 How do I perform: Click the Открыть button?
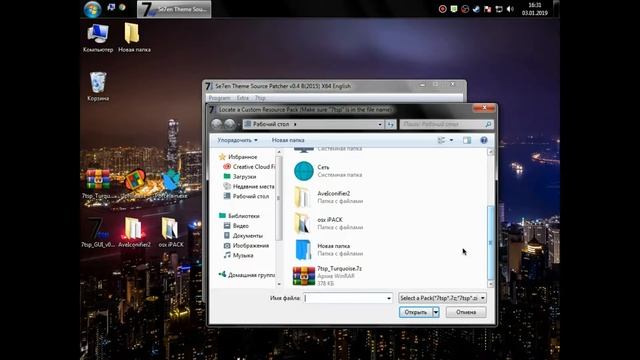click(x=416, y=312)
